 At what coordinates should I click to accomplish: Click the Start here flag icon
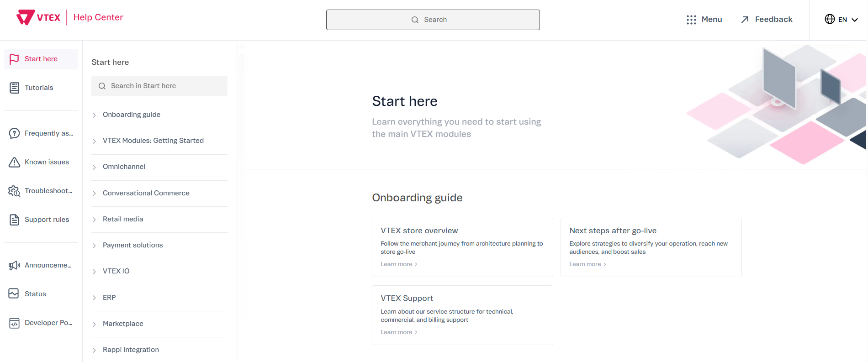pos(14,59)
